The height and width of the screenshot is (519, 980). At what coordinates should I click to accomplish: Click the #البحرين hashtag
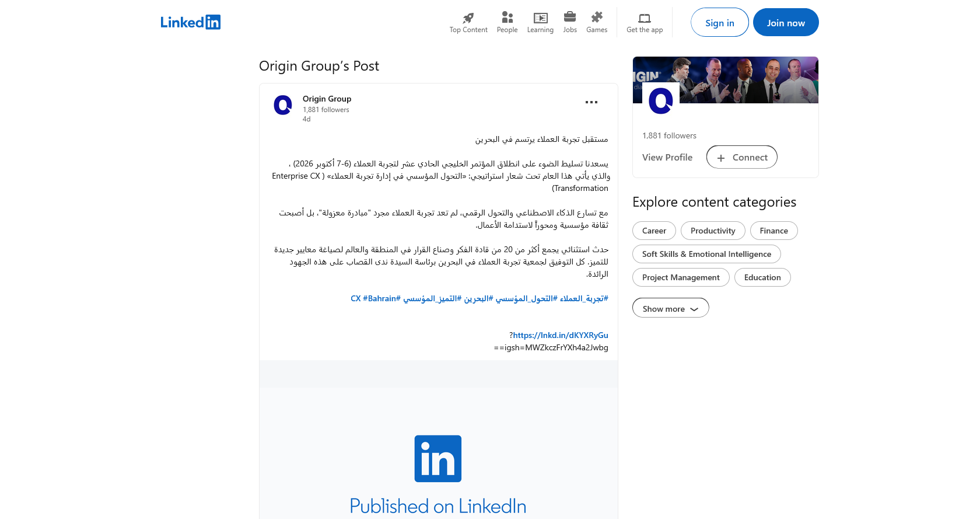coord(479,298)
